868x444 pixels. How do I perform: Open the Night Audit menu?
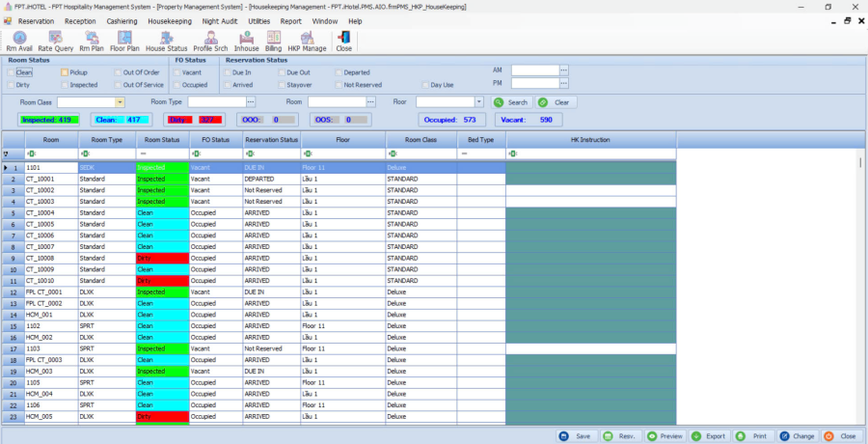[x=221, y=20]
